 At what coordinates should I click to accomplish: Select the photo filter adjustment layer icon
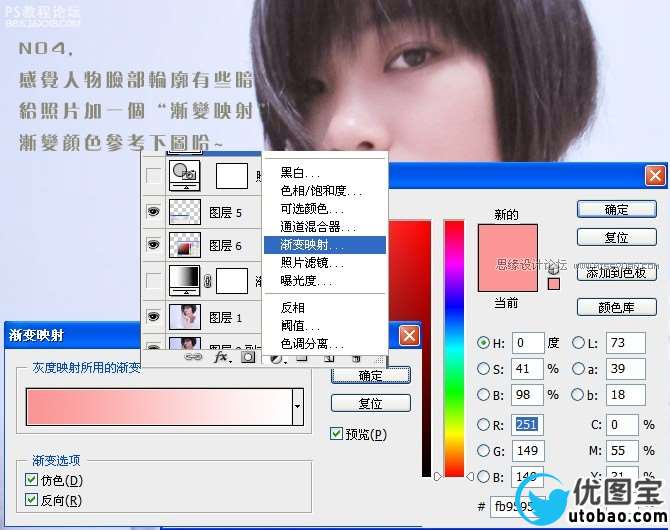185,176
